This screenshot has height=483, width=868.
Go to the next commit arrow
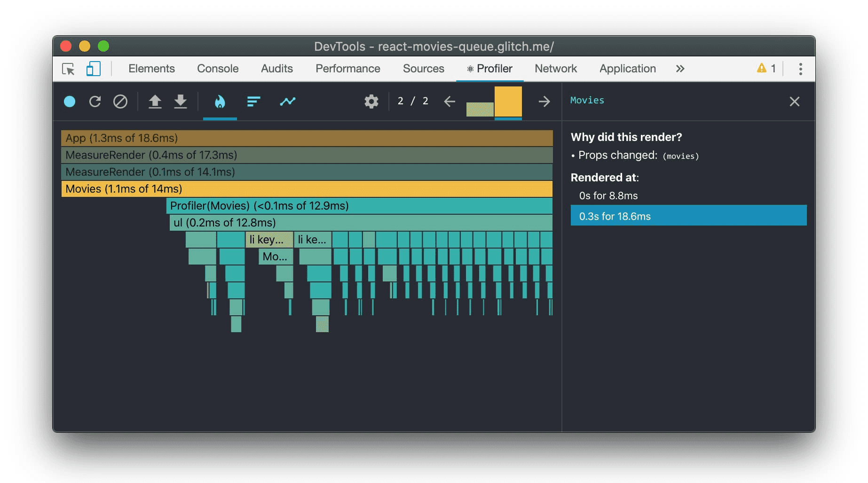[544, 101]
